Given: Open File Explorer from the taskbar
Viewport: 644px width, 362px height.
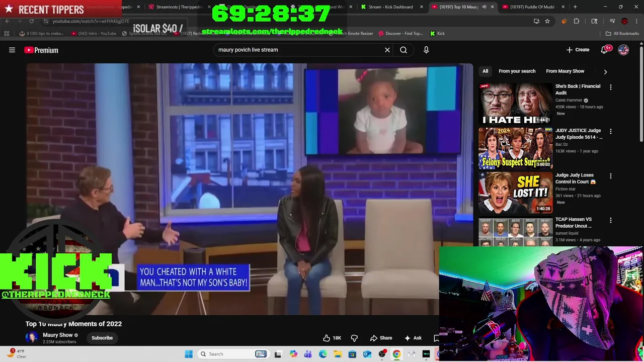Looking at the screenshot, I should 338,354.
